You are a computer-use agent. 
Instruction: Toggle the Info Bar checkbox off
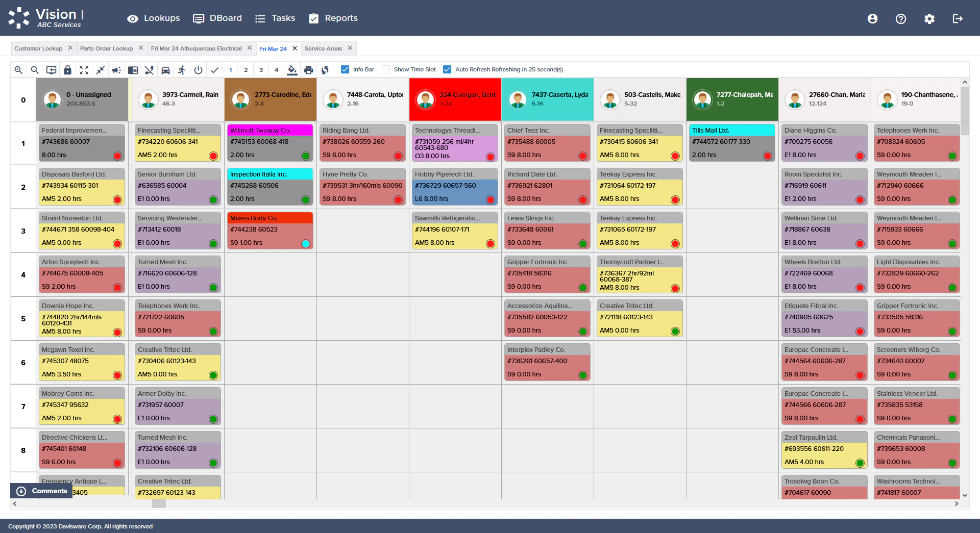point(346,69)
